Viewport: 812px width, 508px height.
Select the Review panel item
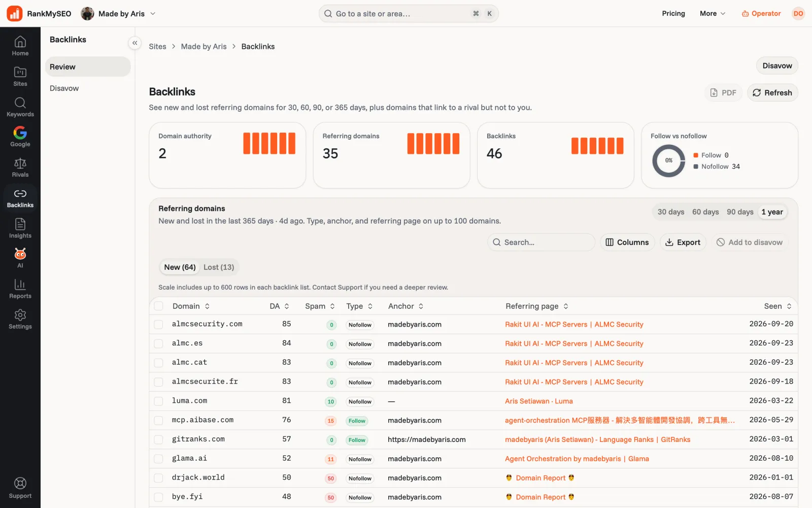88,67
